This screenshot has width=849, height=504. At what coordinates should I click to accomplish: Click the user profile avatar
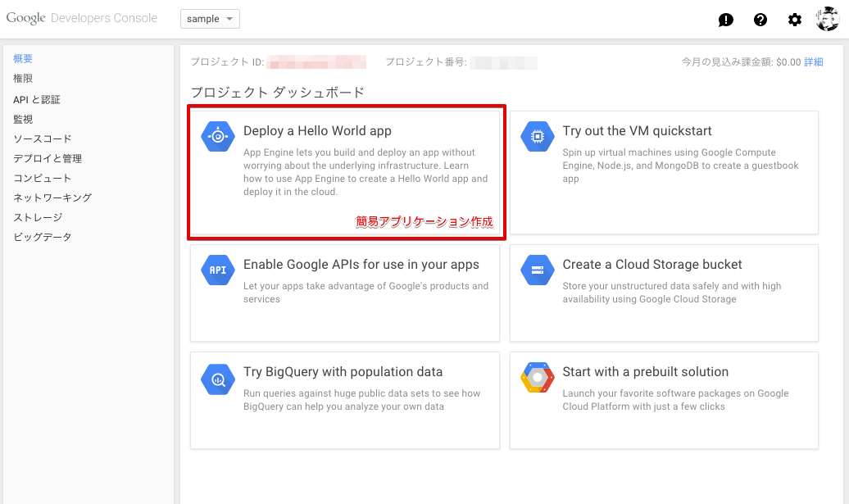coord(828,19)
